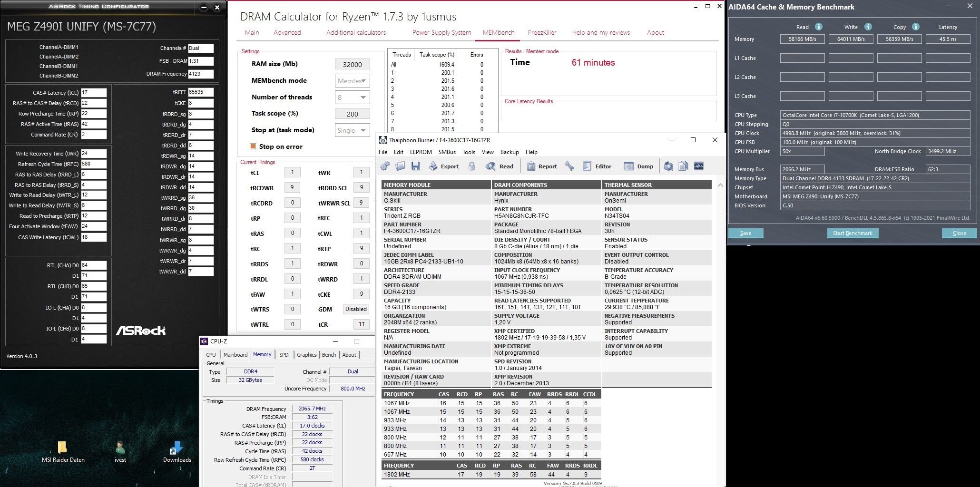Click Report in Thaiphoon Burner toolbar

pos(542,166)
